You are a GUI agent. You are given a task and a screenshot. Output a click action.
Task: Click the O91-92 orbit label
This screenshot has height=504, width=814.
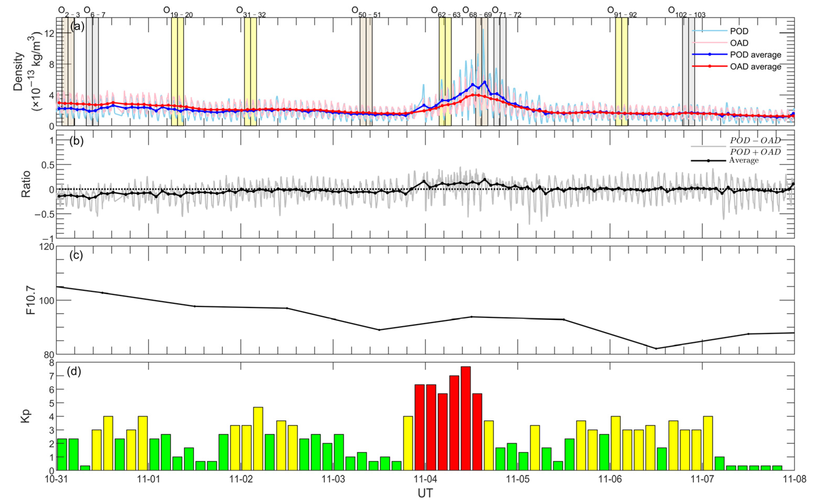pos(622,12)
